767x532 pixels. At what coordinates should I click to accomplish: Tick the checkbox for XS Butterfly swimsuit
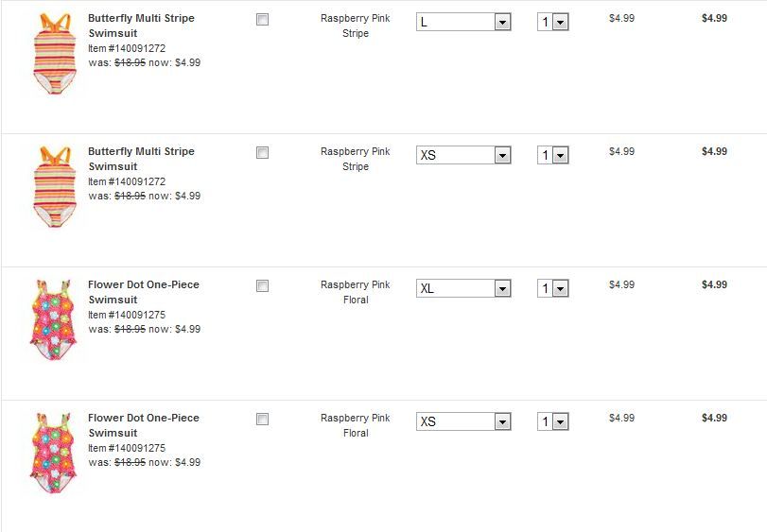click(x=262, y=153)
